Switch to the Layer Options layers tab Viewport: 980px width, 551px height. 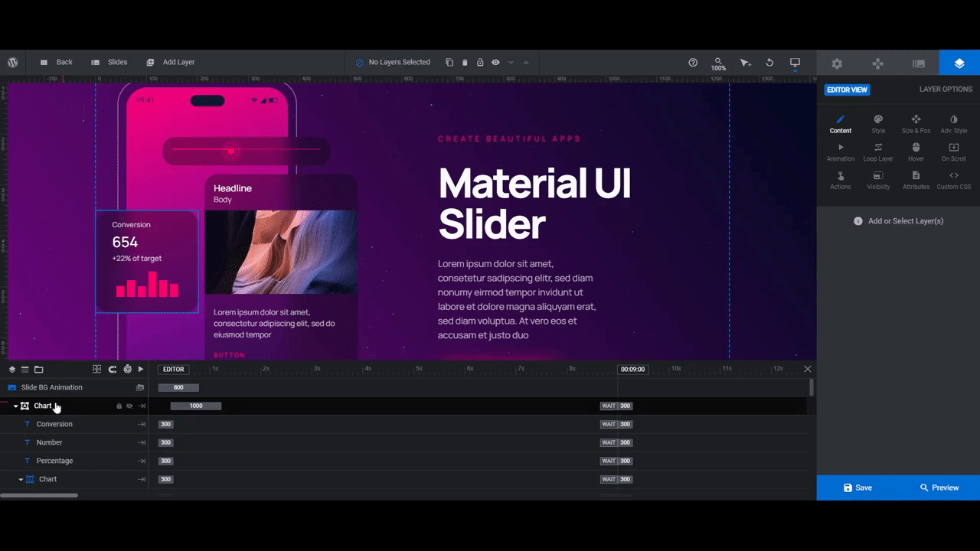959,64
